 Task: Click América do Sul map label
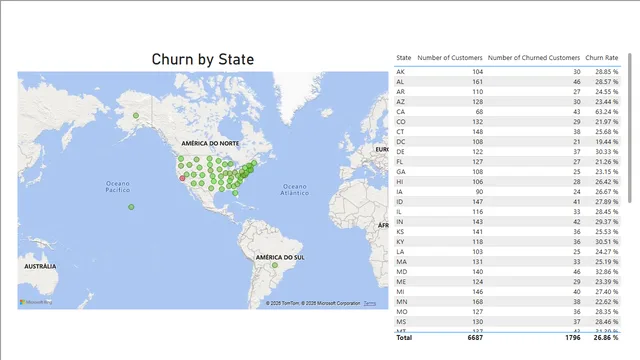point(280,257)
